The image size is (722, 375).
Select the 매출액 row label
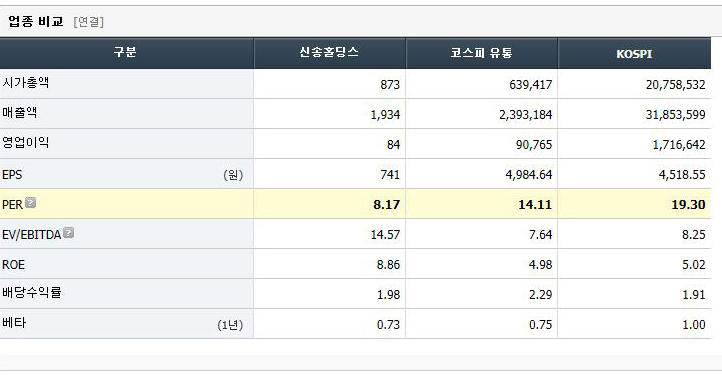tap(20, 113)
